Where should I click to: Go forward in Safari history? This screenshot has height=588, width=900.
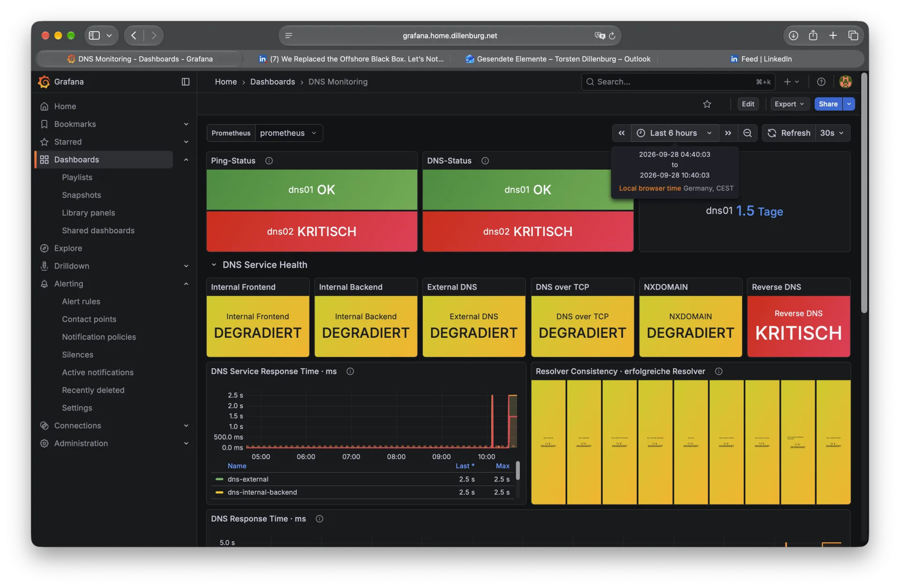click(153, 35)
